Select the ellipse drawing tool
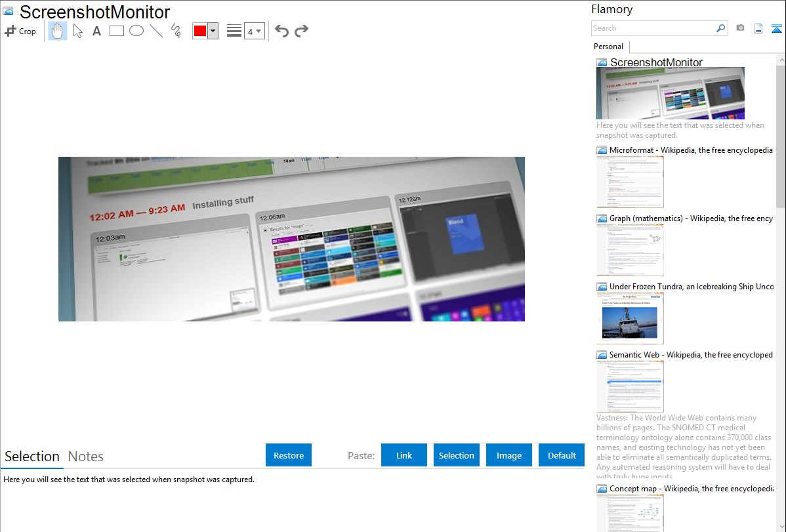The image size is (786, 532). point(136,31)
